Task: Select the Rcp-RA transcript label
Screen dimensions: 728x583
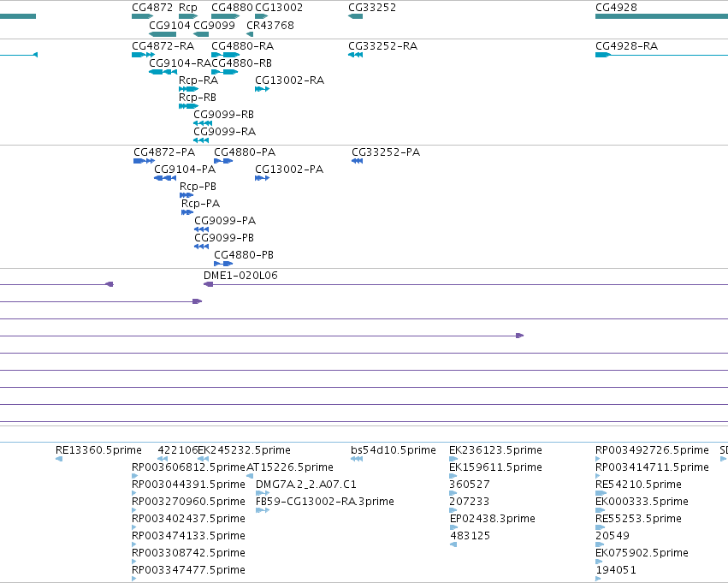Action: (198, 80)
